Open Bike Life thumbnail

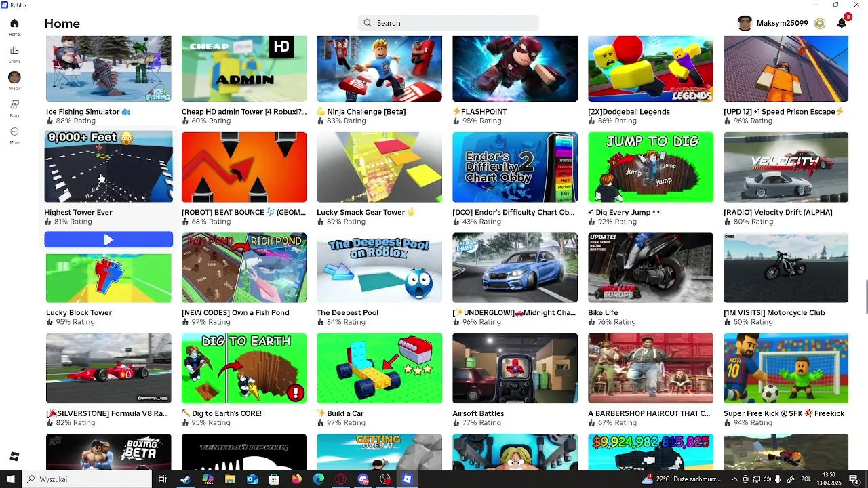pos(650,268)
